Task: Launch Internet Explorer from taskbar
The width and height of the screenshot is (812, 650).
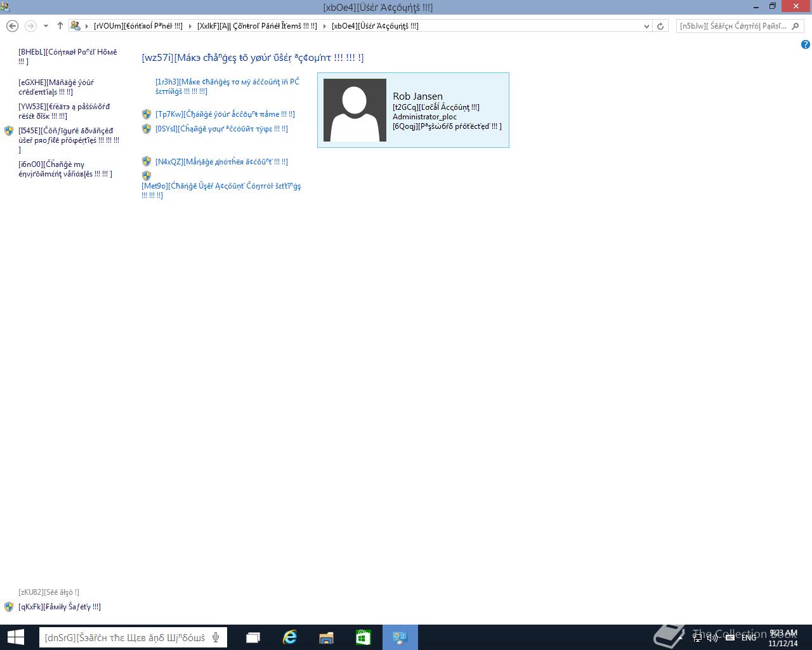Action: tap(290, 637)
